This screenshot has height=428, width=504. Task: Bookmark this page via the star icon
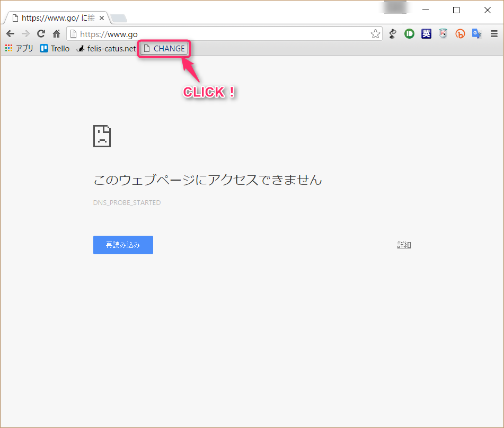click(x=376, y=33)
